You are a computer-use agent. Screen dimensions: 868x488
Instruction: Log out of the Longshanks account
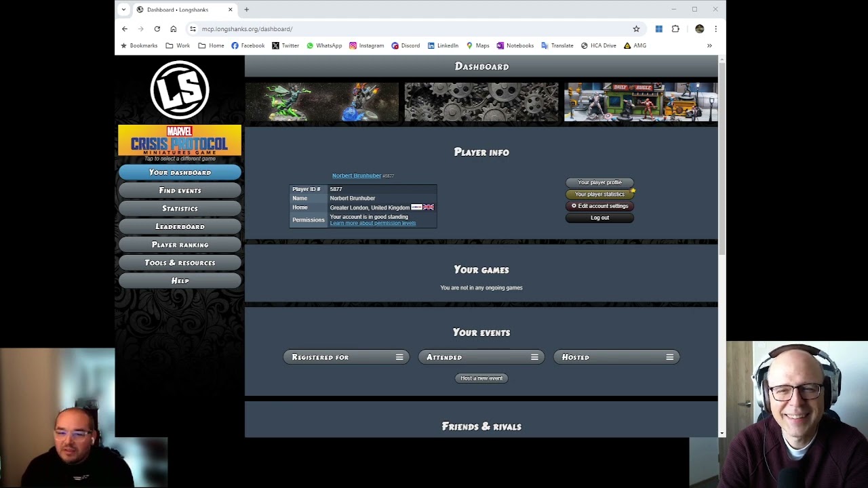pos(599,218)
